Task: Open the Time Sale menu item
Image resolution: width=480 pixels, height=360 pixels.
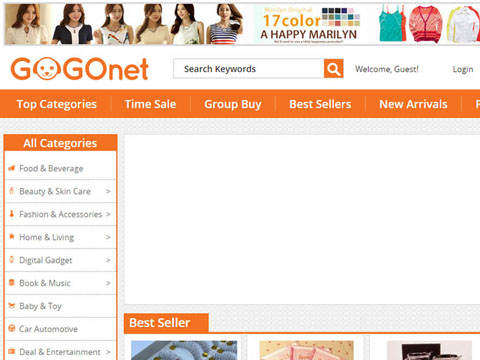Action: 150,104
